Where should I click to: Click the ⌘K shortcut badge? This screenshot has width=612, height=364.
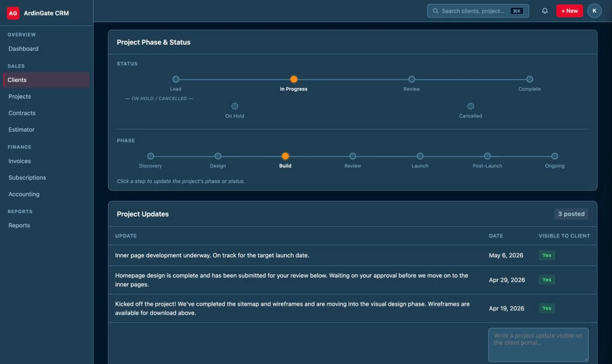pyautogui.click(x=517, y=11)
